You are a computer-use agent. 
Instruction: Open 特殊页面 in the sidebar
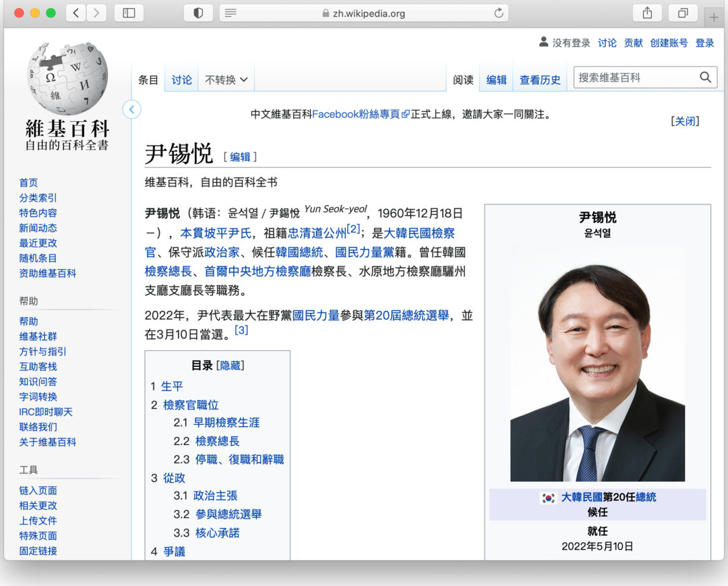pos(38,535)
